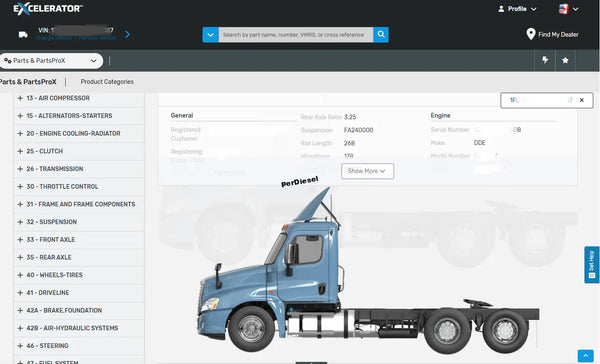Open the country flag language selector
The image size is (600, 364).
(x=568, y=9)
